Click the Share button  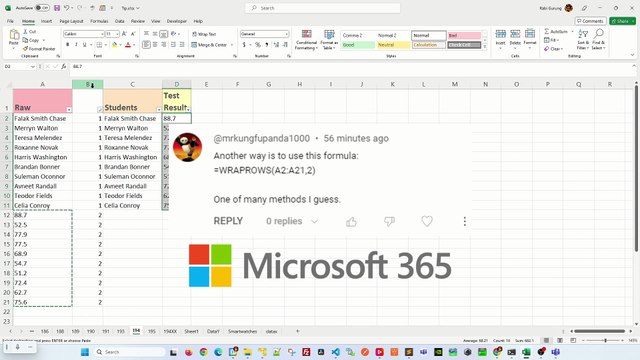(622, 21)
